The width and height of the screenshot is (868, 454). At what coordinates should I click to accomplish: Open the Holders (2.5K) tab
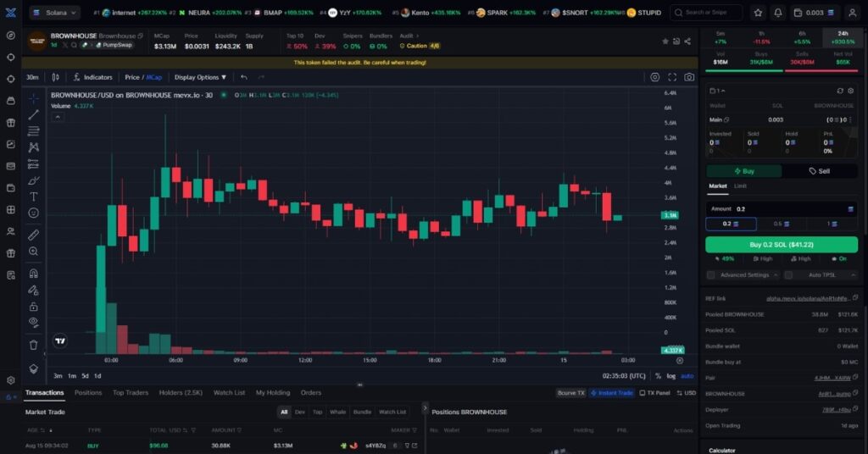coord(181,393)
